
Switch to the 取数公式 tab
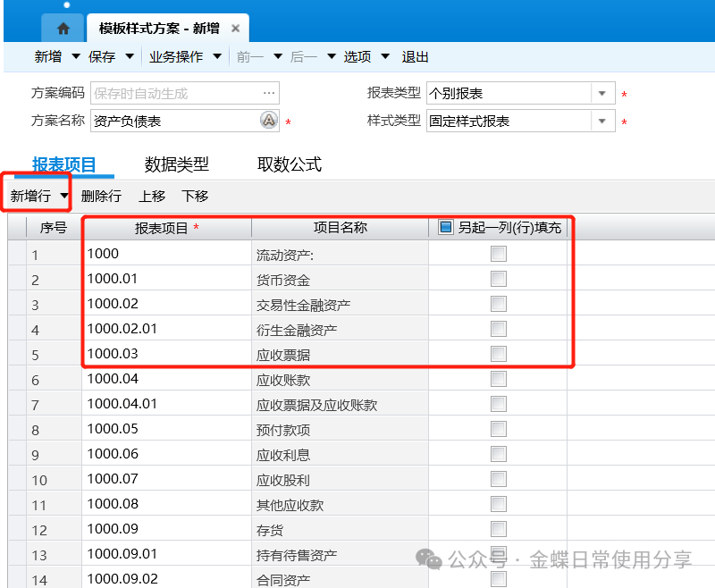[289, 164]
